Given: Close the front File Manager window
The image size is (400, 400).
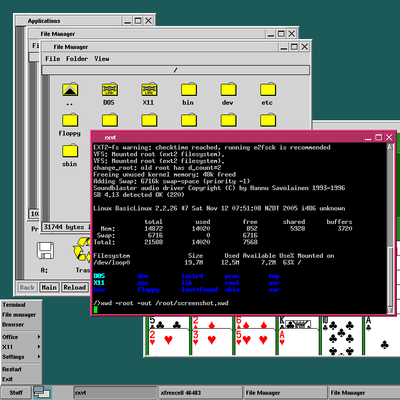Looking at the screenshot, I should pos(305,47).
